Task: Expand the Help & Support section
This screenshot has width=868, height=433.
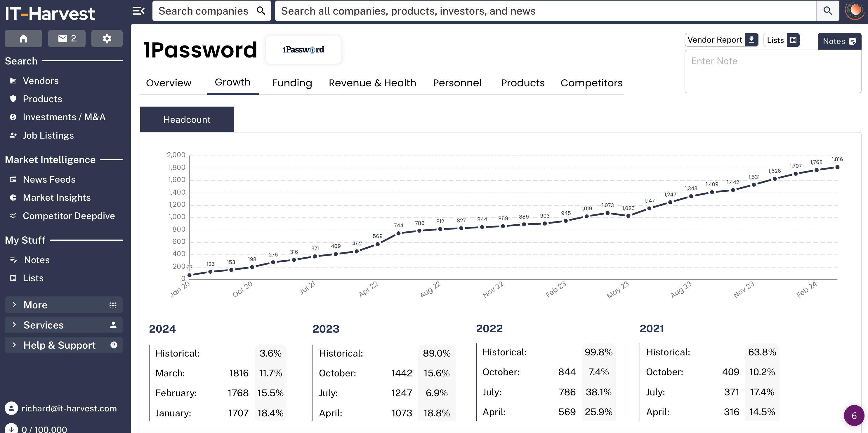Action: 64,345
